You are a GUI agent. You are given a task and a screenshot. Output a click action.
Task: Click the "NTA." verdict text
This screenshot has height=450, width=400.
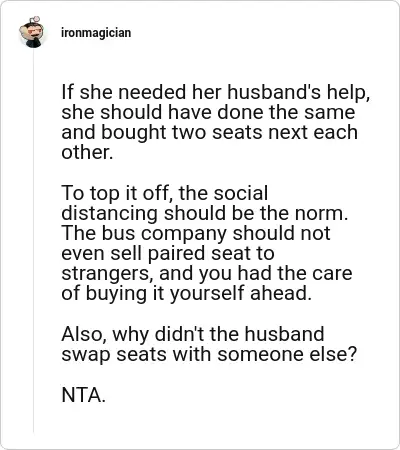(84, 395)
